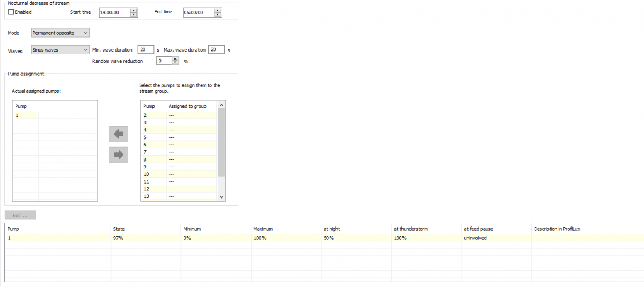The height and width of the screenshot is (286, 644).
Task: Click the Start time field showing 19:00:00
Action: [115, 12]
